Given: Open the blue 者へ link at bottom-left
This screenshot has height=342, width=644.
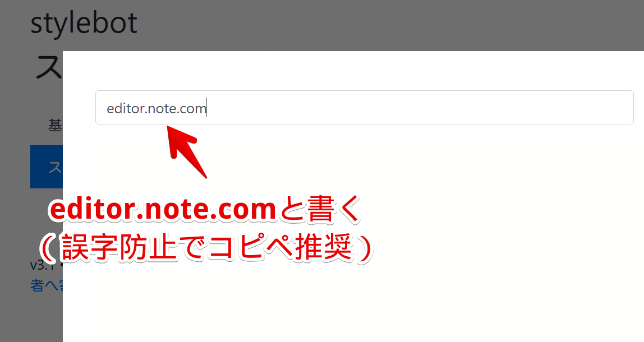Looking at the screenshot, I should pos(47,285).
